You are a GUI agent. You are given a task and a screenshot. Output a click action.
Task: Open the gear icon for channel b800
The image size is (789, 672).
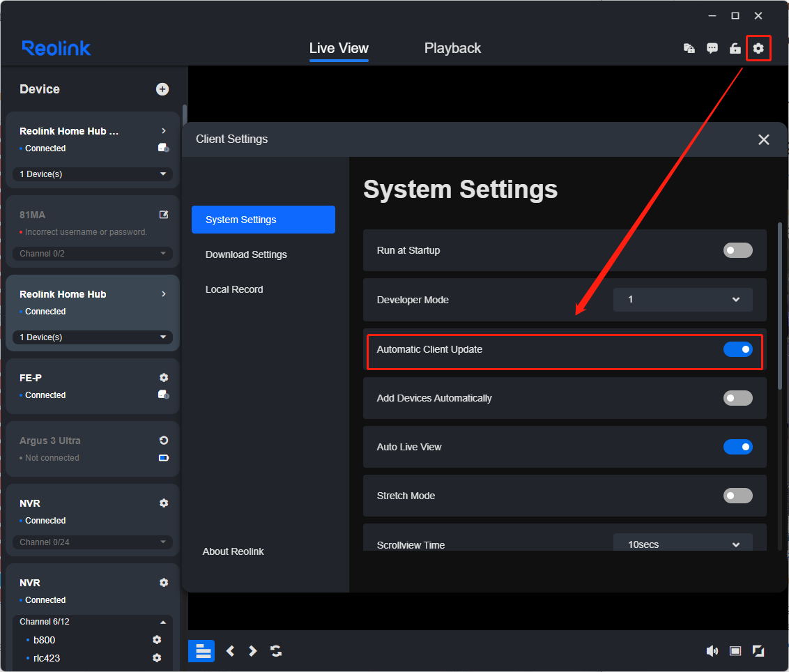(157, 639)
